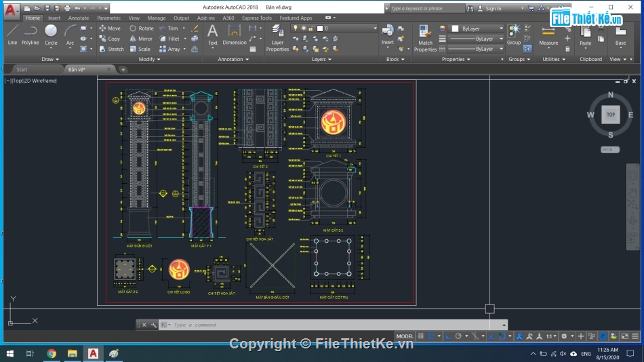Expand the Block panel
This screenshot has height=362, width=644.
click(395, 59)
